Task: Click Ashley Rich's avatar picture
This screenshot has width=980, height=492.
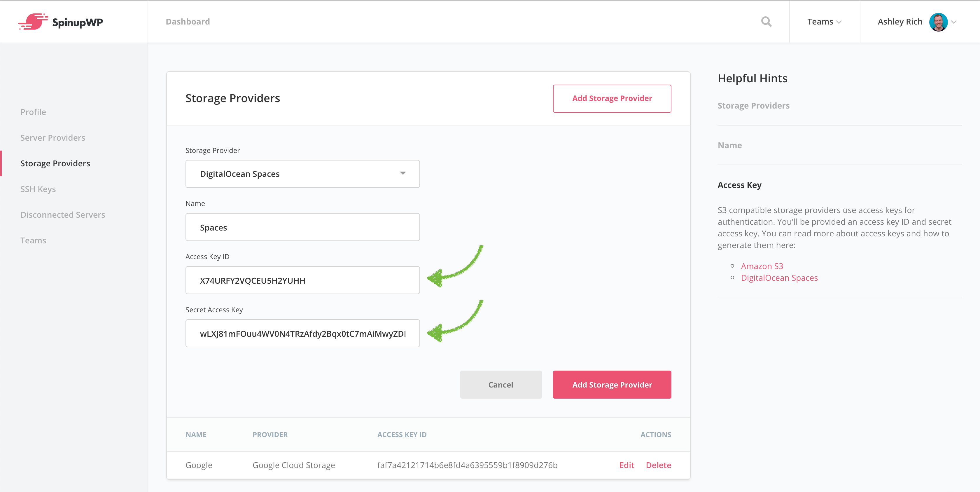Action: (x=938, y=22)
